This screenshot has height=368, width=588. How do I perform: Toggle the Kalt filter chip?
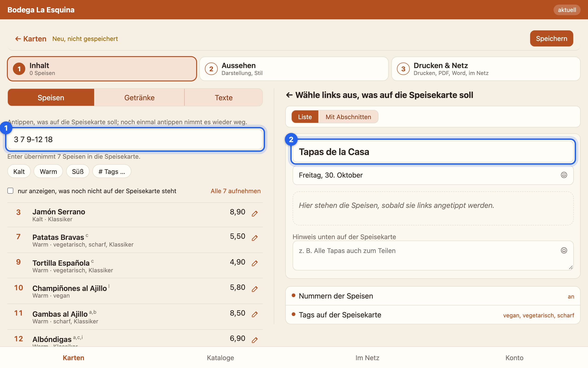pos(19,171)
